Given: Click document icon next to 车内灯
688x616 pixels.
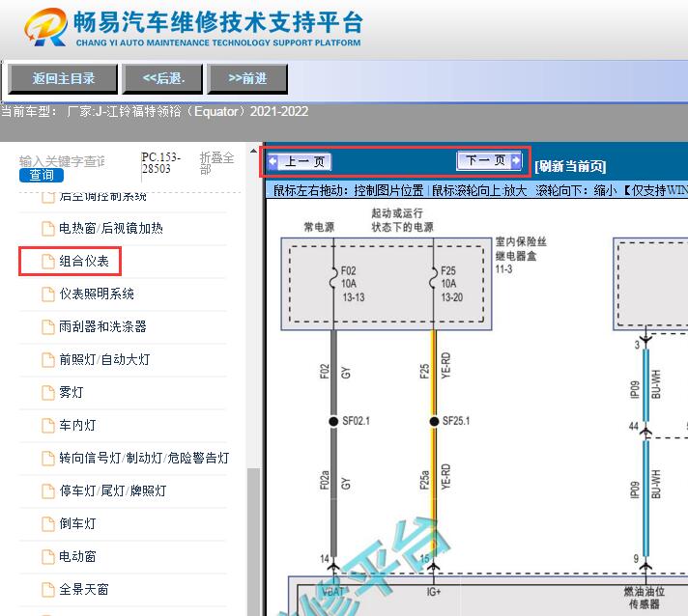Looking at the screenshot, I should [47, 425].
